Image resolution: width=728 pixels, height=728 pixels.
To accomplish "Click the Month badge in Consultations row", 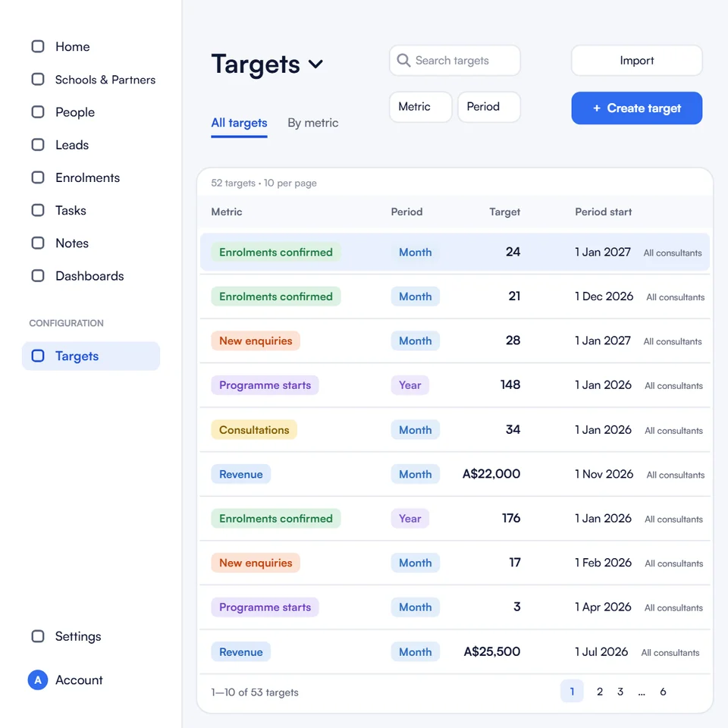I will pos(415,429).
